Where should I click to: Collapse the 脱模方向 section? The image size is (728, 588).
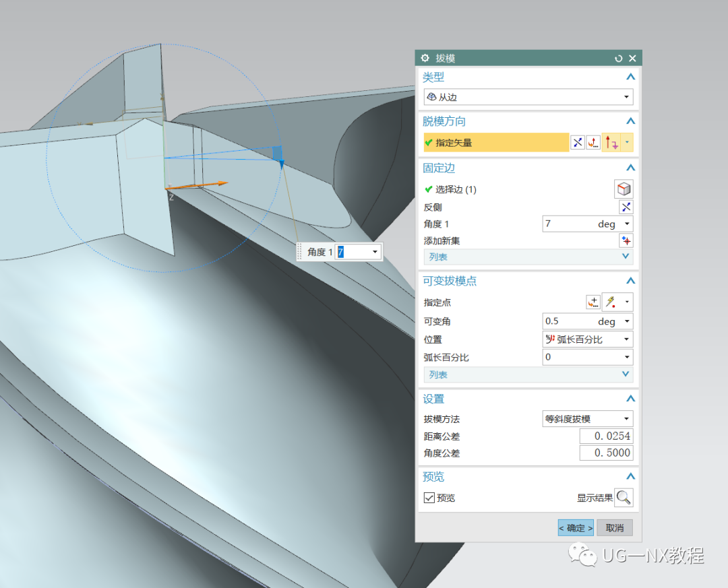tap(630, 121)
